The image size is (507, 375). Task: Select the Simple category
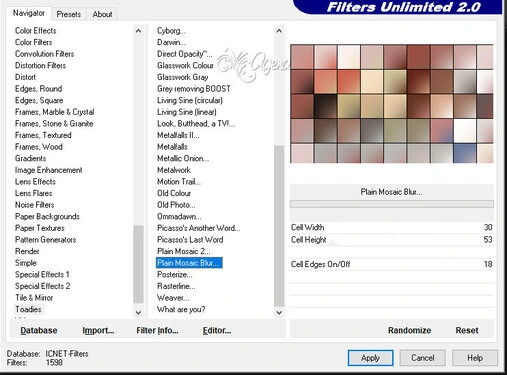pos(26,263)
